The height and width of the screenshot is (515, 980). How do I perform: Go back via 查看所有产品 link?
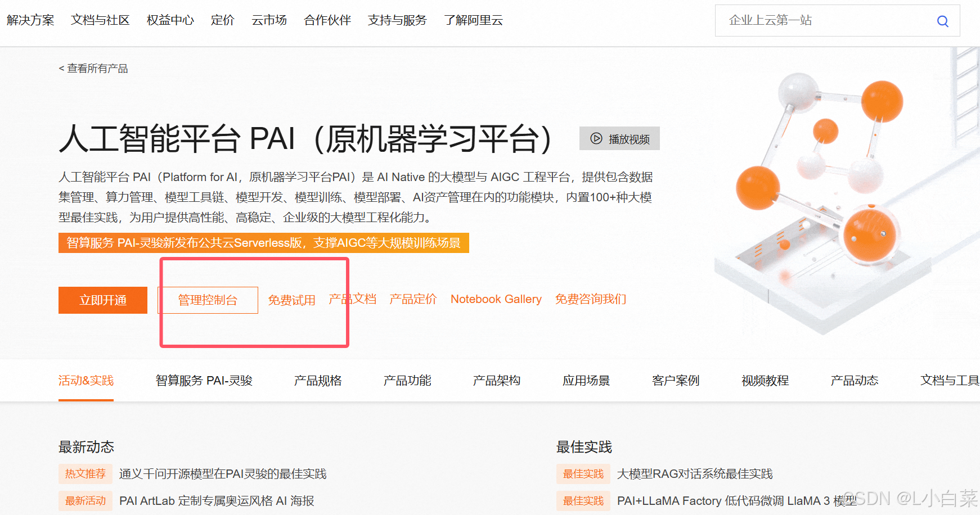(x=93, y=69)
